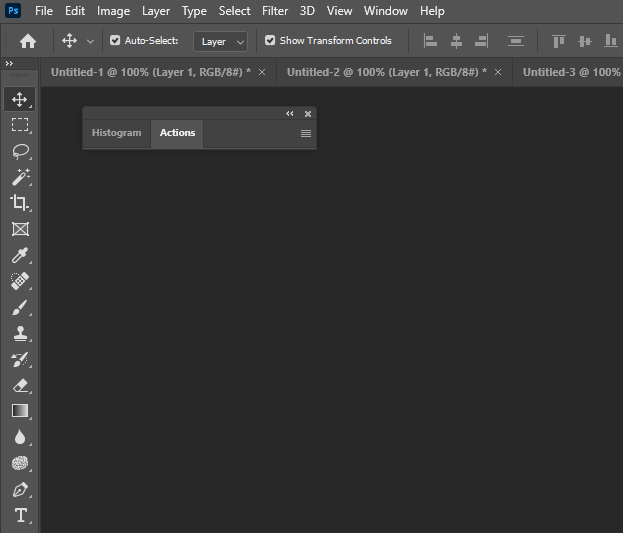Open the Help menu
This screenshot has height=533, width=623.
(432, 11)
